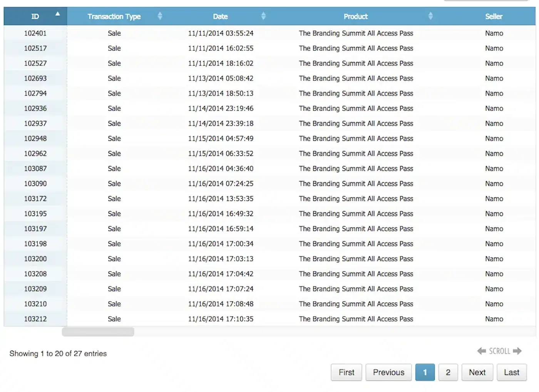The height and width of the screenshot is (392, 539).
Task: Click date 11/16/2014 17:00:34
Action: [221, 243]
